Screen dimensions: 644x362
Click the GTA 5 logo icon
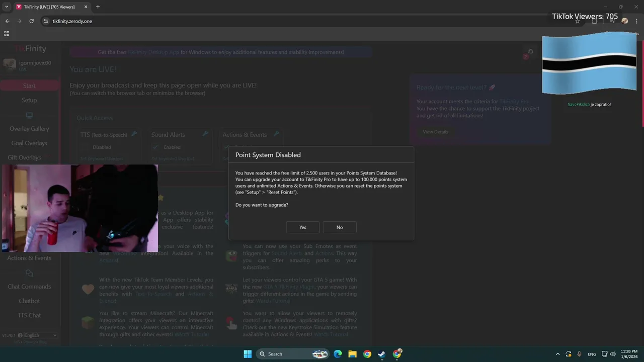[231, 289]
